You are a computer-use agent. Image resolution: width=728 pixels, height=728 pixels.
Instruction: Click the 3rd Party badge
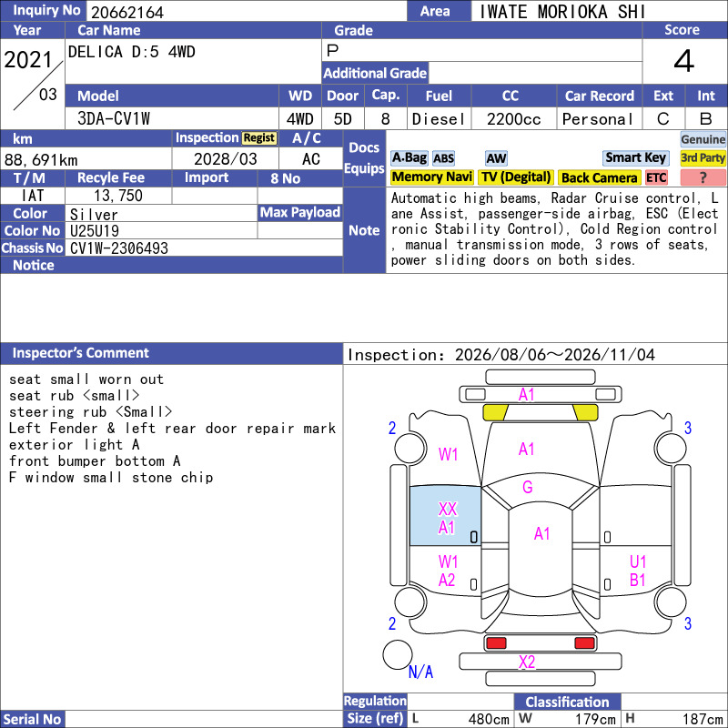point(703,157)
